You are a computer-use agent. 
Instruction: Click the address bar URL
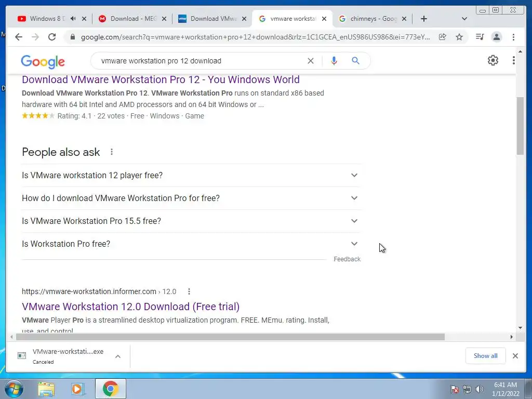point(255,37)
